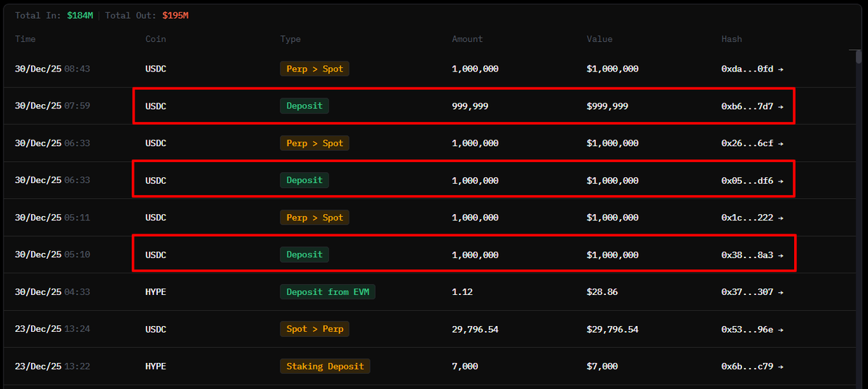Open transaction hash 0x6b...c79 link
This screenshot has height=389, width=868.
point(751,367)
